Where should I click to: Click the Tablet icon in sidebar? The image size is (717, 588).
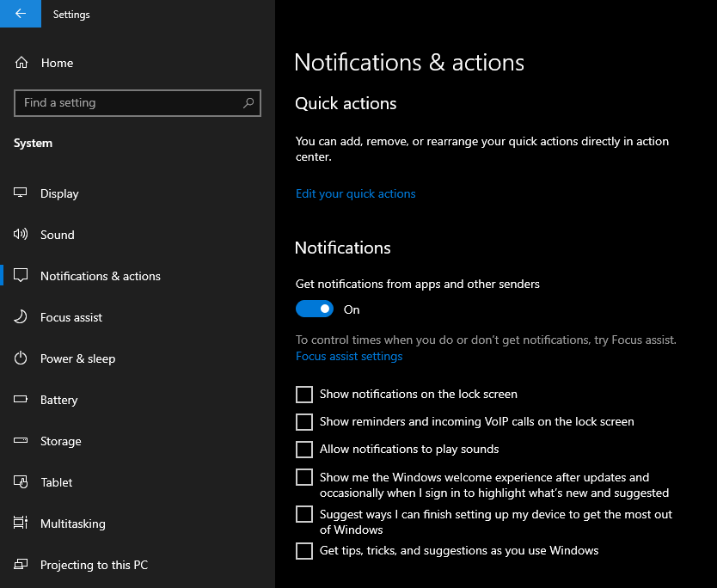(21, 482)
